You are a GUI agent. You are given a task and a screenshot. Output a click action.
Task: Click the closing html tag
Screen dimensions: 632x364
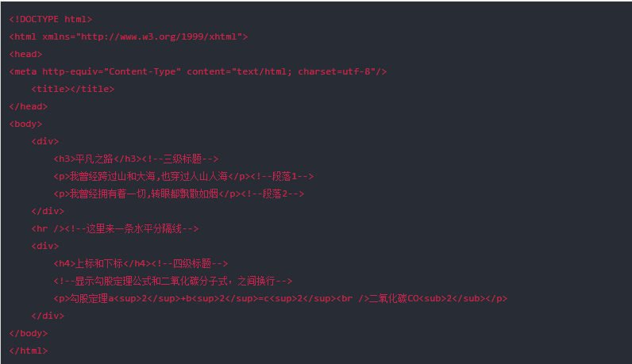pos(29,351)
